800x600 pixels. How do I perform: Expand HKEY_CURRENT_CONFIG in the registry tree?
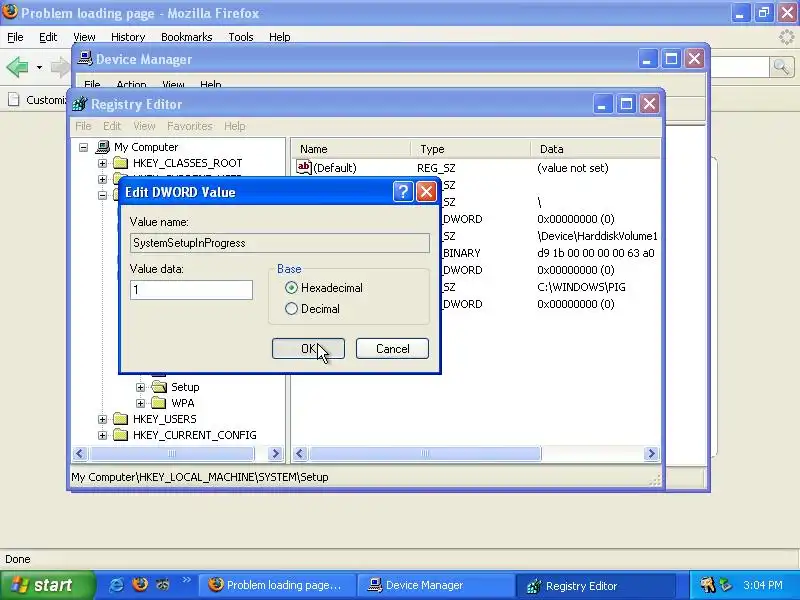(102, 435)
